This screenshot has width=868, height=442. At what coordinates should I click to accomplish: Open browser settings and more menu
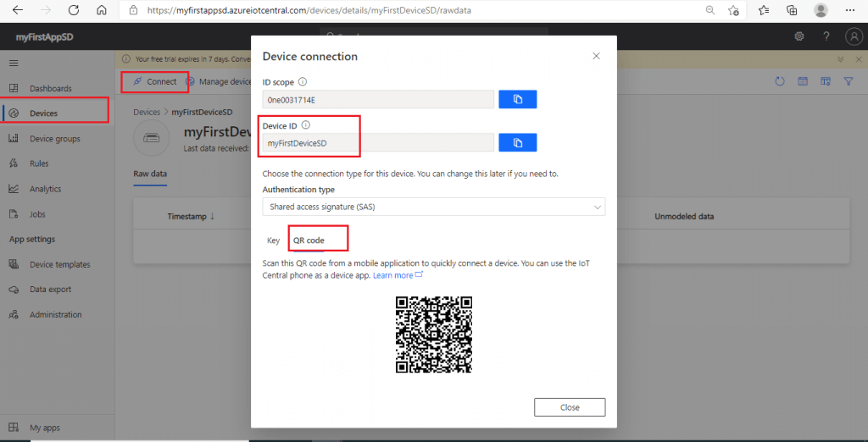(x=849, y=10)
